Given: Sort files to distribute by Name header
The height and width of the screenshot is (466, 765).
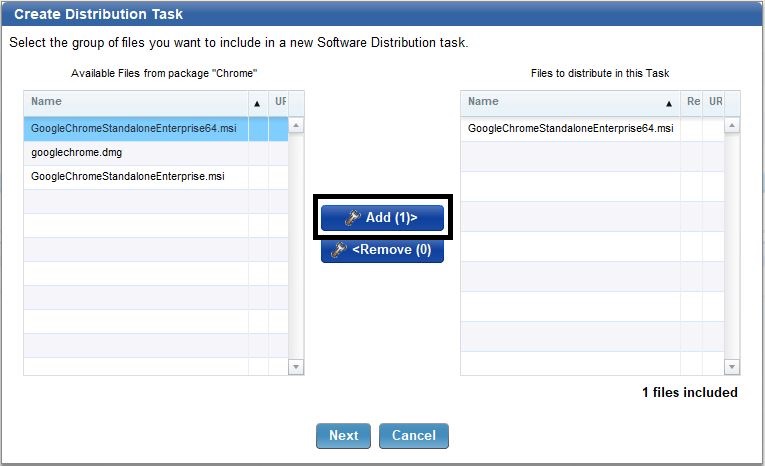Looking at the screenshot, I should tap(570, 102).
